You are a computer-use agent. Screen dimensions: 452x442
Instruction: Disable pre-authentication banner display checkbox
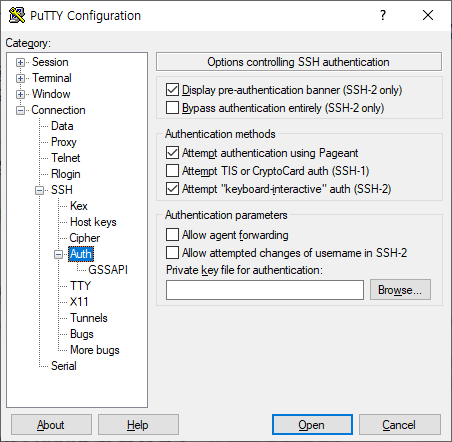[172, 90]
